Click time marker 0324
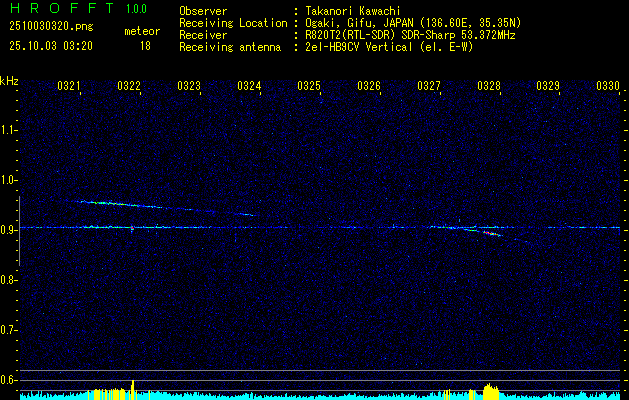The height and width of the screenshot is (400, 629). pos(249,86)
